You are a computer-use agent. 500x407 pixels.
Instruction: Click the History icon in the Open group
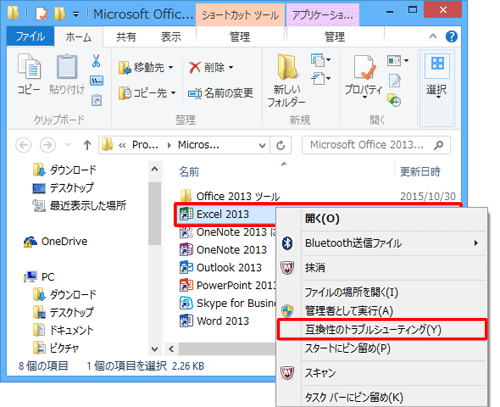pyautogui.click(x=394, y=100)
